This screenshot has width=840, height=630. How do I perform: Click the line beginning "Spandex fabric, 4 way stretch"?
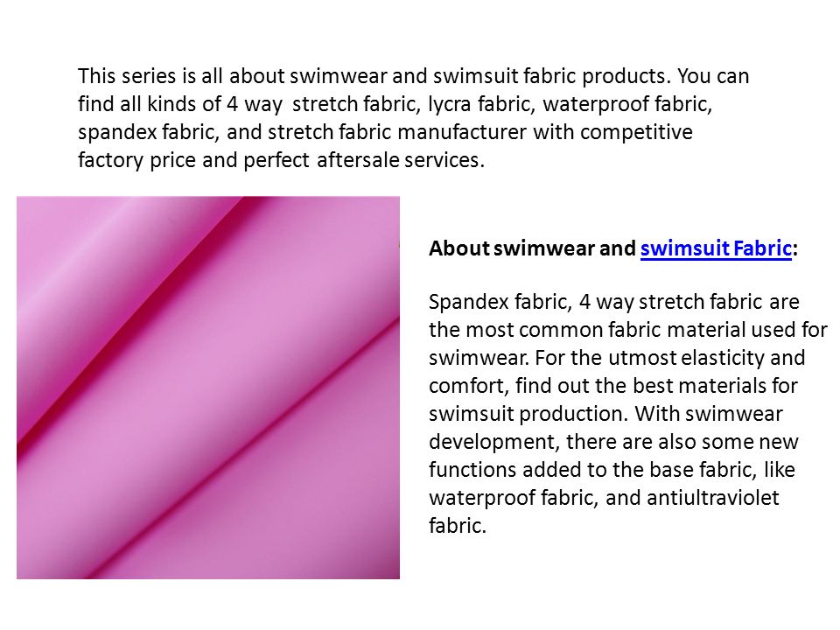[x=614, y=302]
